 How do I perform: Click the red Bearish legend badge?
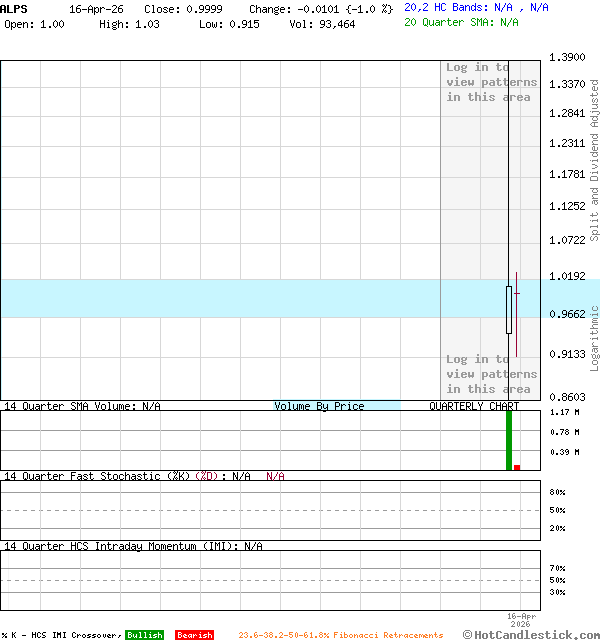click(194, 635)
